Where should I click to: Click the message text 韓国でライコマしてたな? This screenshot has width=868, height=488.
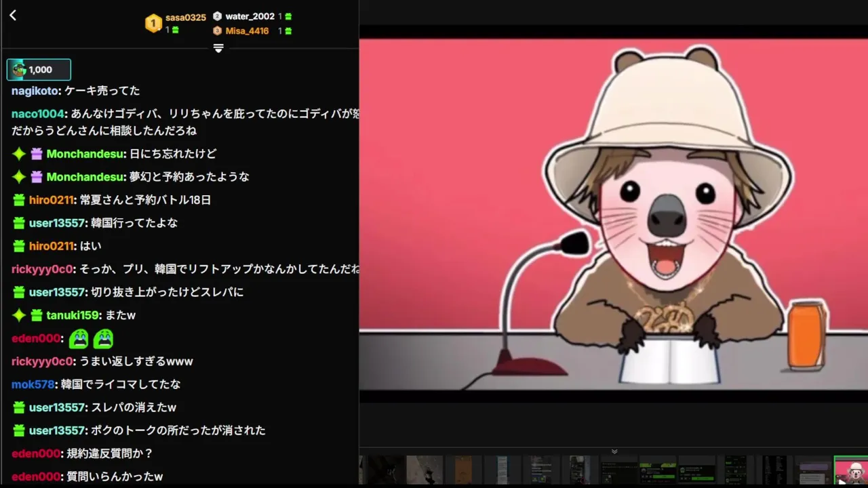click(121, 384)
